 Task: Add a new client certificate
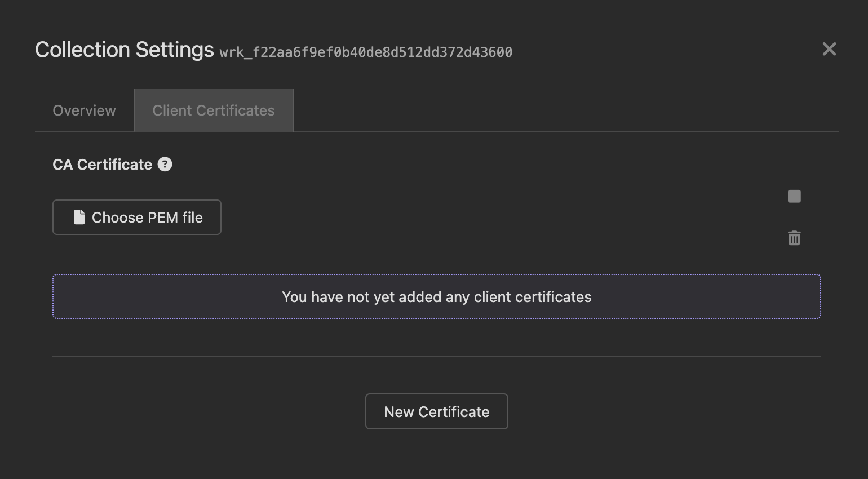coord(436,411)
